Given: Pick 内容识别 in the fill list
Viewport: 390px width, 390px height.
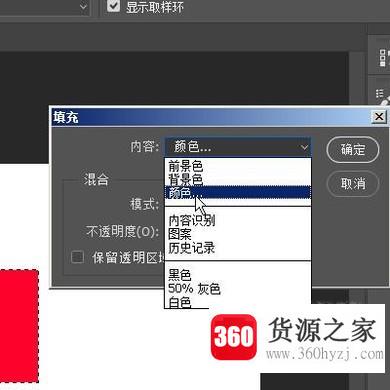Looking at the screenshot, I should click(238, 220).
